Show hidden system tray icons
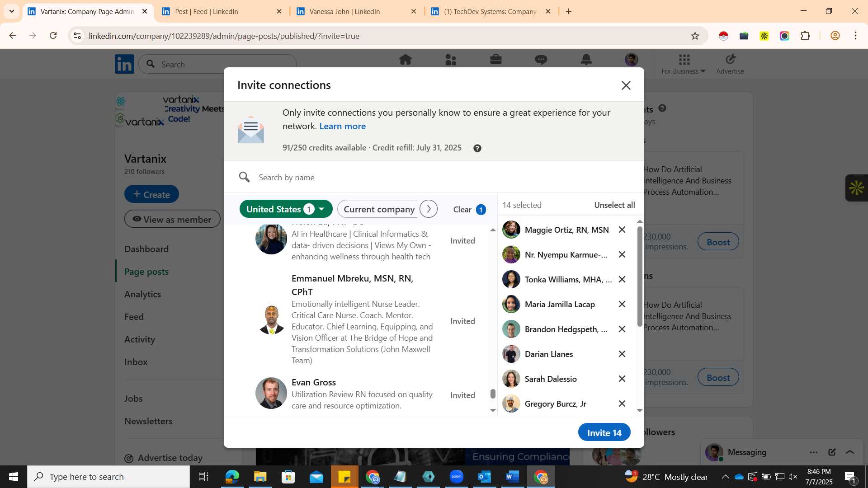 pos(725,477)
